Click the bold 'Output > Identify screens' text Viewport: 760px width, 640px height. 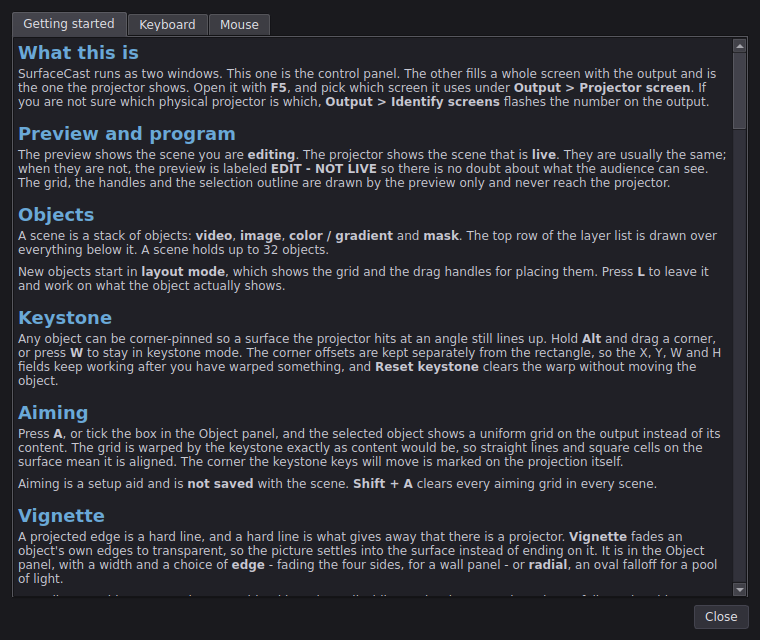point(412,102)
